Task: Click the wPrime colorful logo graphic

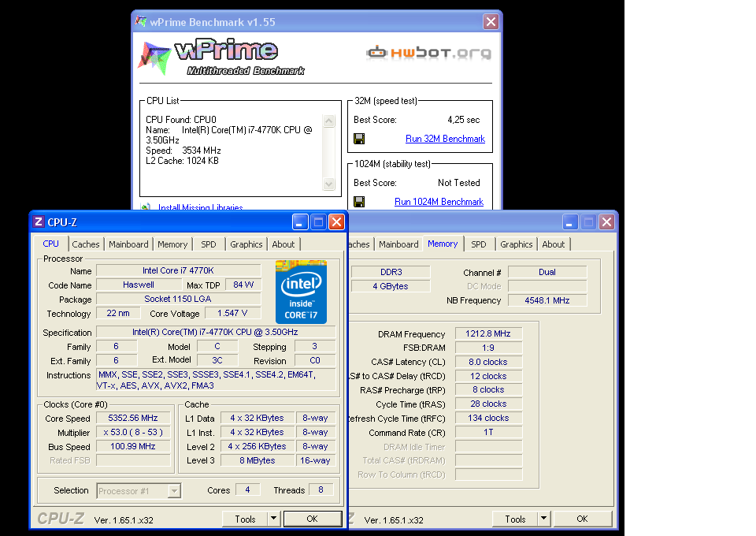Action: [x=154, y=58]
